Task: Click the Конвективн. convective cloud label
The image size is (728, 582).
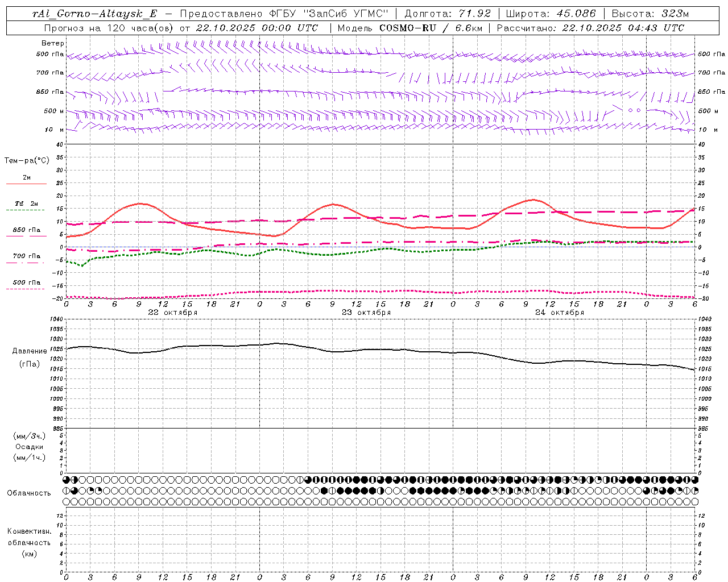Action: pos(30,531)
